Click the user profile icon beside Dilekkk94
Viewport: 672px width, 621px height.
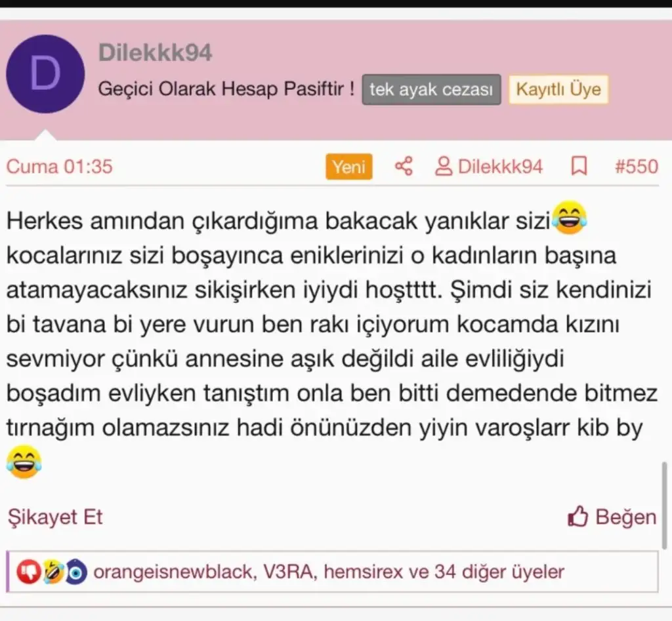click(444, 166)
